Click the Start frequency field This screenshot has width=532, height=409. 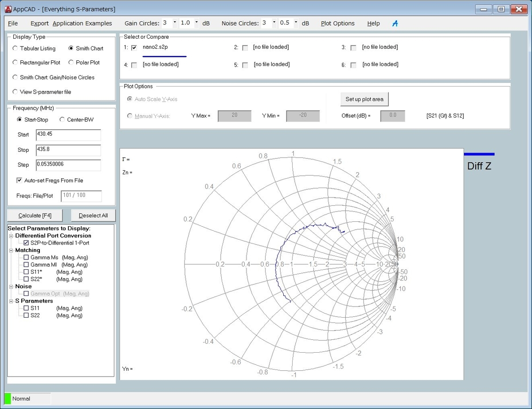[68, 135]
